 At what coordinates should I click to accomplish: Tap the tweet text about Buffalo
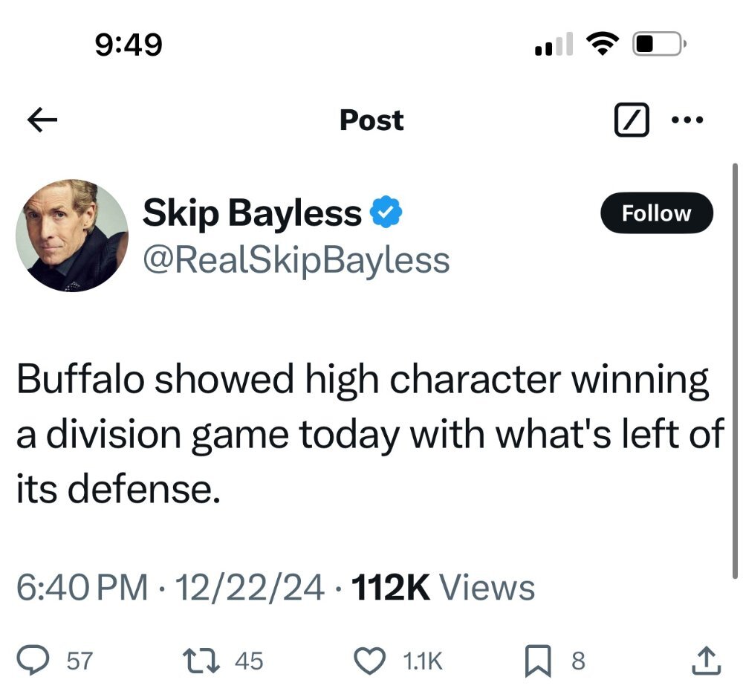click(370, 434)
